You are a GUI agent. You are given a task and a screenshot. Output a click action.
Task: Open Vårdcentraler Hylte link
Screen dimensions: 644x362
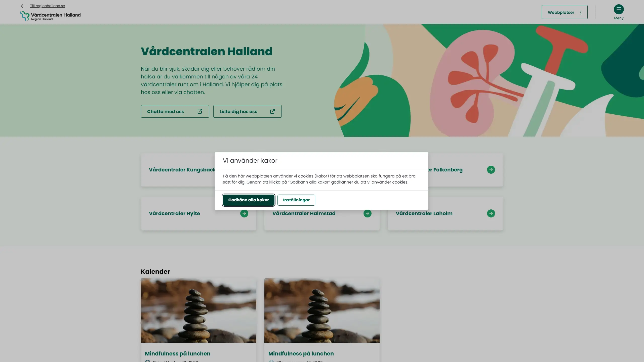[174, 213]
